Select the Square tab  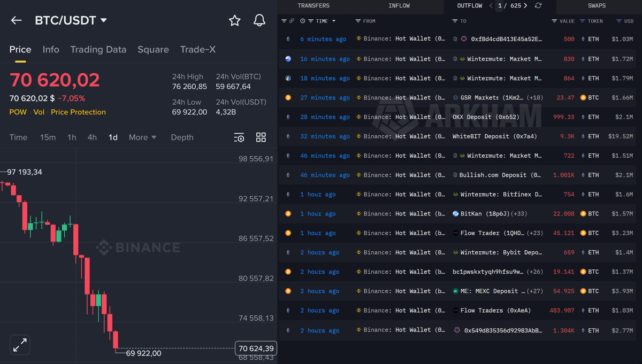click(153, 49)
